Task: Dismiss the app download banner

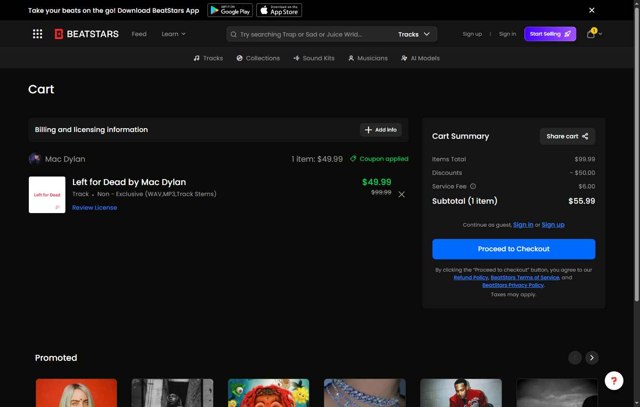Action: tap(591, 10)
